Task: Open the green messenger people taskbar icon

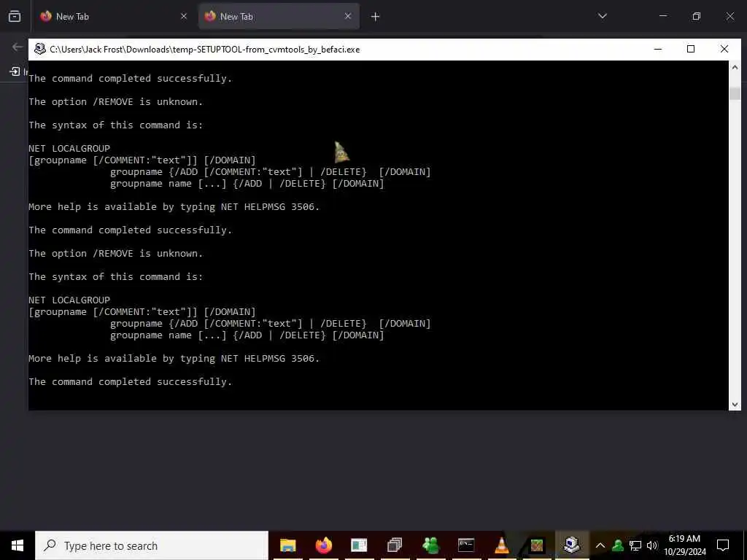Action: (x=430, y=545)
